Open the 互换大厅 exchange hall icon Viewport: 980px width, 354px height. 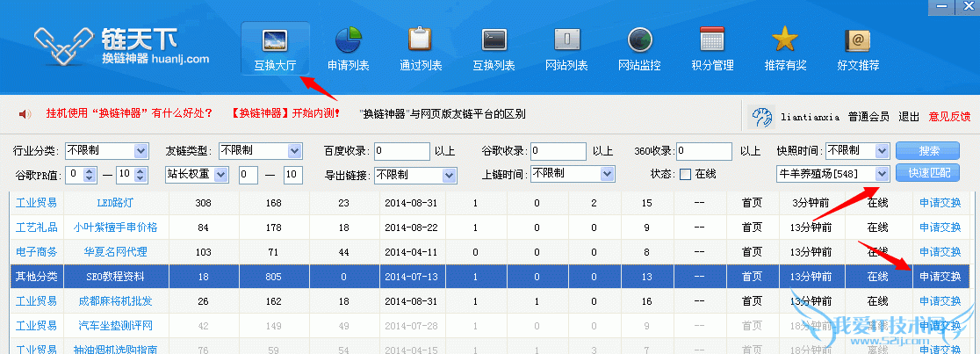click(276, 41)
